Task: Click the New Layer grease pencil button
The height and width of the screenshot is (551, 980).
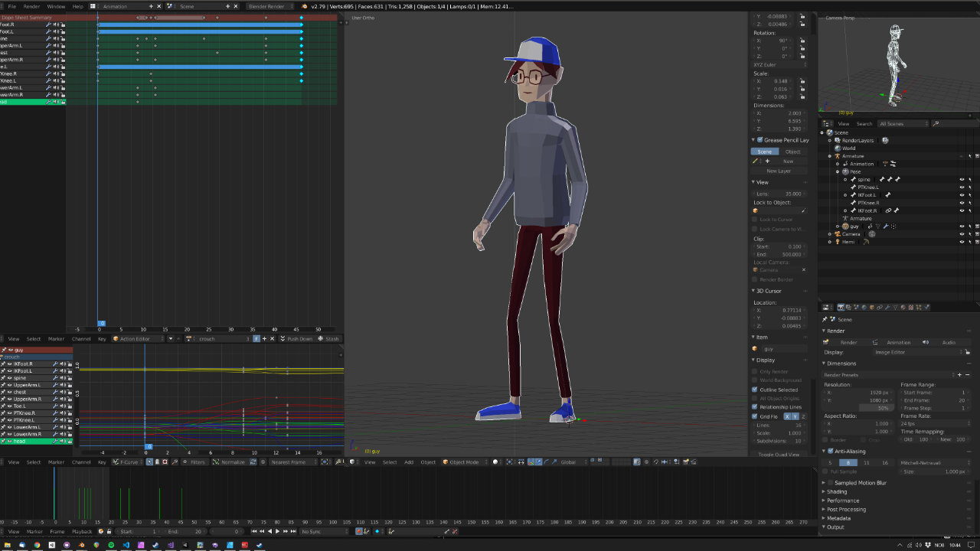Action: (779, 171)
